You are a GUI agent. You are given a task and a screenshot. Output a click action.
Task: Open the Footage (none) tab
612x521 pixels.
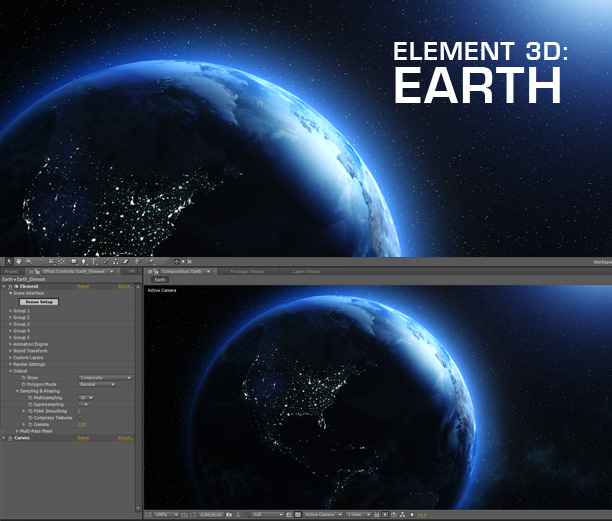click(x=247, y=271)
